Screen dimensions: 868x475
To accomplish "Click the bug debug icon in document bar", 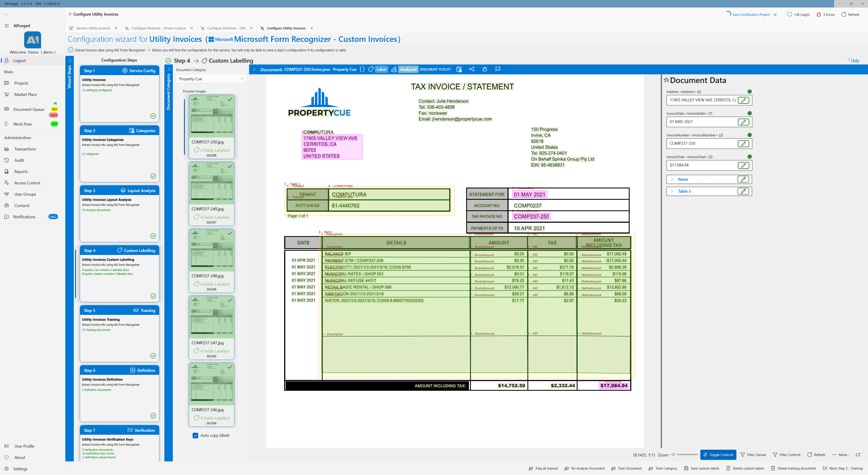I will (x=485, y=69).
